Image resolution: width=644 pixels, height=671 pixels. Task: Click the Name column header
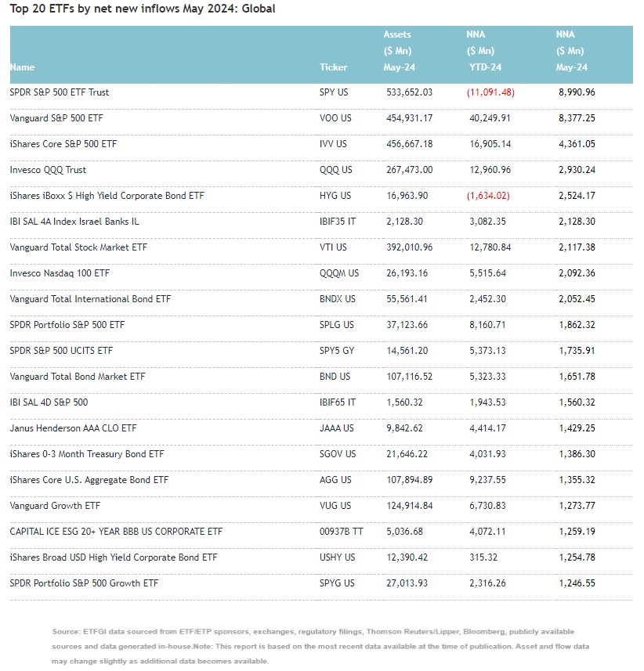click(x=23, y=67)
